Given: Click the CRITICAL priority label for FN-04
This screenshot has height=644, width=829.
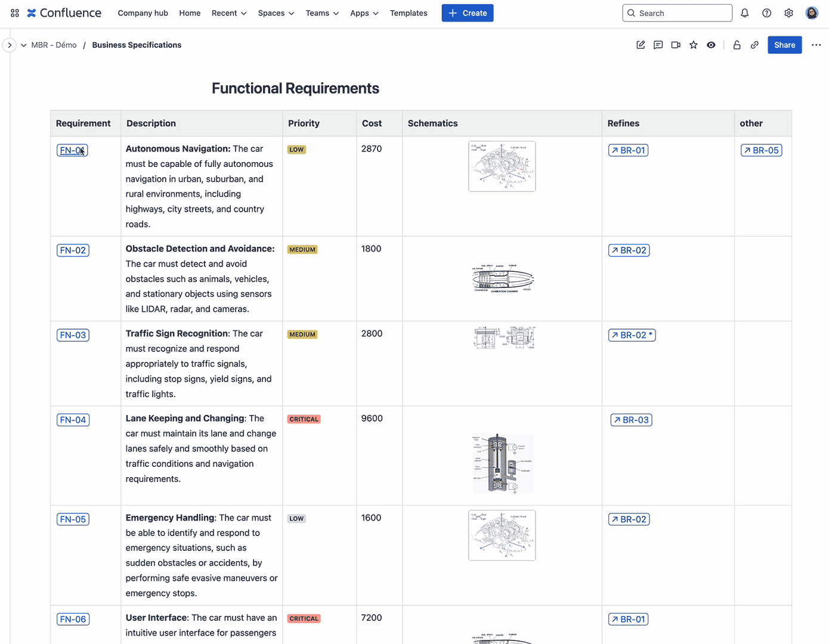Looking at the screenshot, I should coord(304,419).
